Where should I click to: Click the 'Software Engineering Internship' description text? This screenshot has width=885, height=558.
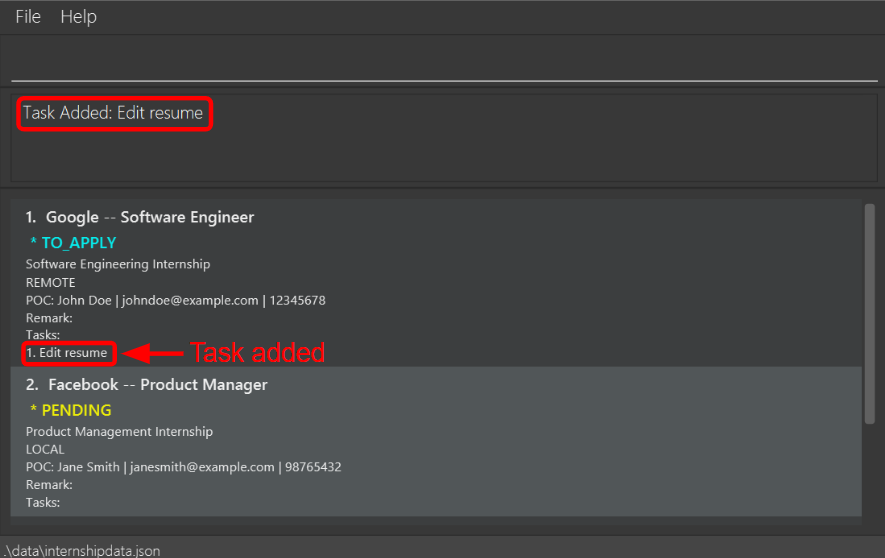coord(118,264)
